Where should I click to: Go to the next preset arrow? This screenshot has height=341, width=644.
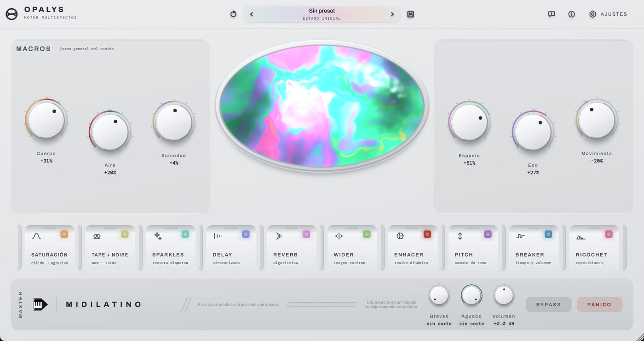click(392, 14)
